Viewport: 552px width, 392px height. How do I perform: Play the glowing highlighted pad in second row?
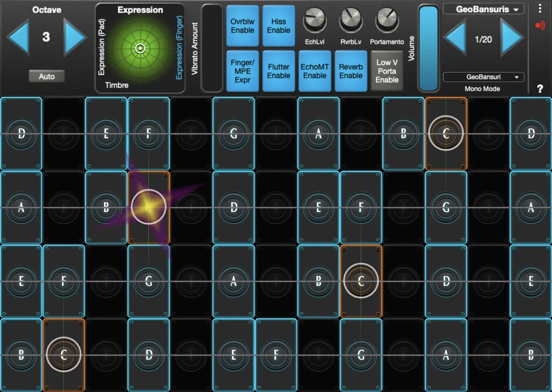pyautogui.click(x=149, y=207)
